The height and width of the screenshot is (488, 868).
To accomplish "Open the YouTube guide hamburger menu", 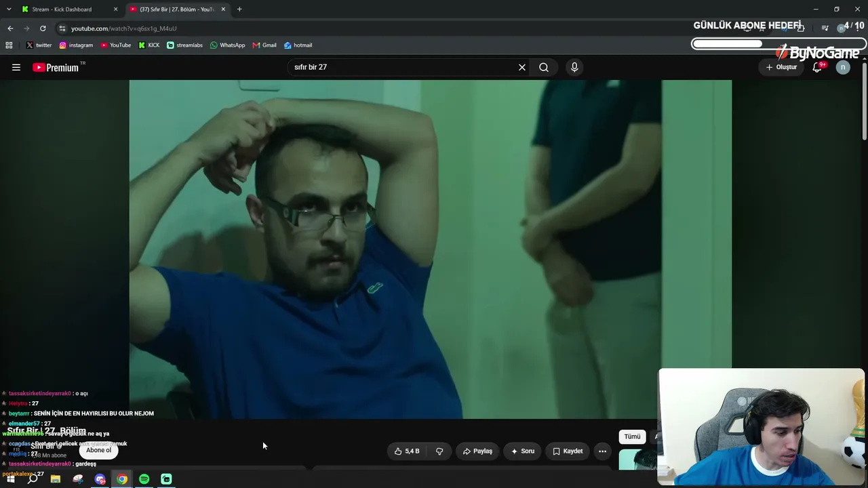I will [x=16, y=67].
